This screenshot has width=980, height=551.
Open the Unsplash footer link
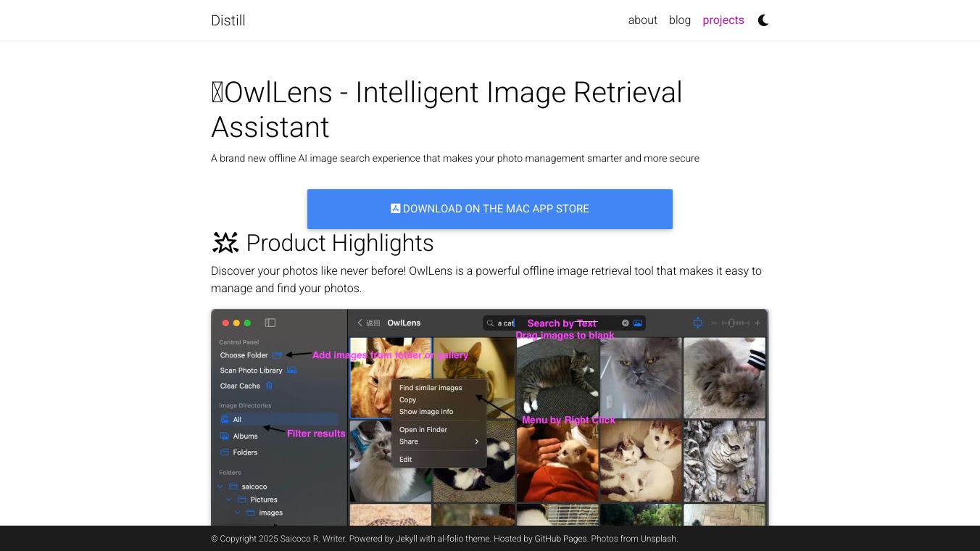pyautogui.click(x=658, y=539)
